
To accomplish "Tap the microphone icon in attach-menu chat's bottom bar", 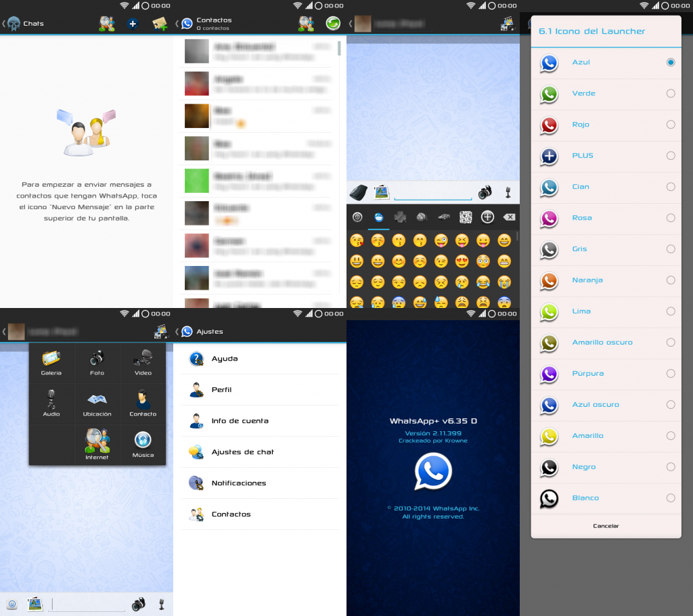I will (x=162, y=604).
